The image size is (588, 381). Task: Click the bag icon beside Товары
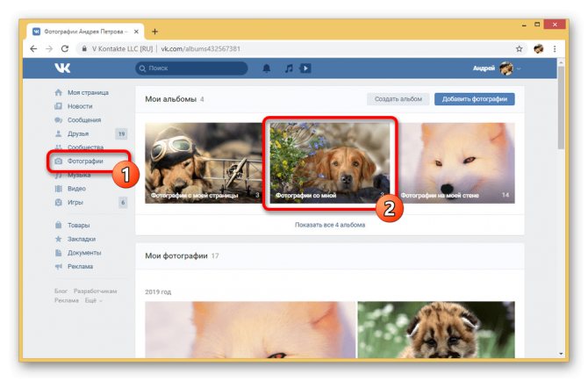click(x=58, y=225)
